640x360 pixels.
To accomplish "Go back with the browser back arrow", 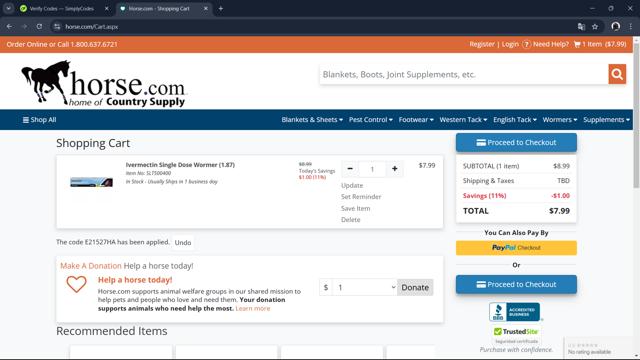I will (9, 27).
